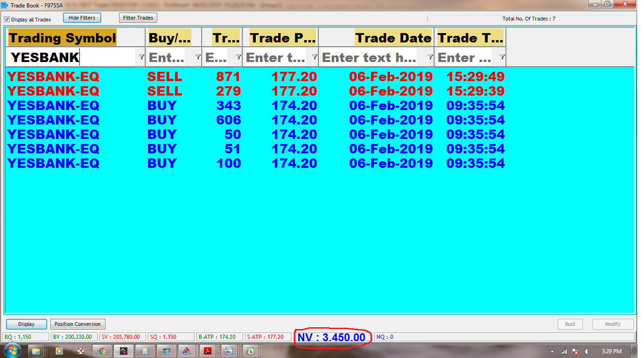This screenshot has width=644, height=358.
Task: Click the Bust button
Action: [570, 324]
